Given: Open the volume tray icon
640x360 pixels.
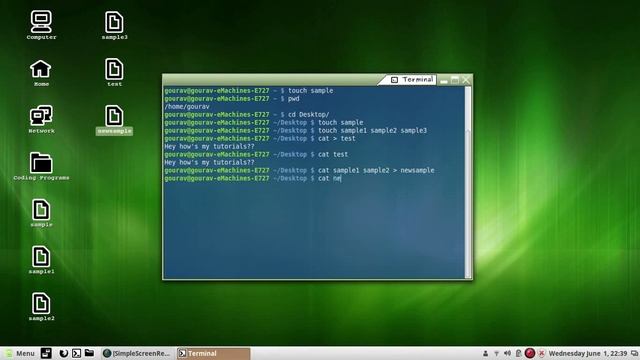Looking at the screenshot, I should (507, 353).
